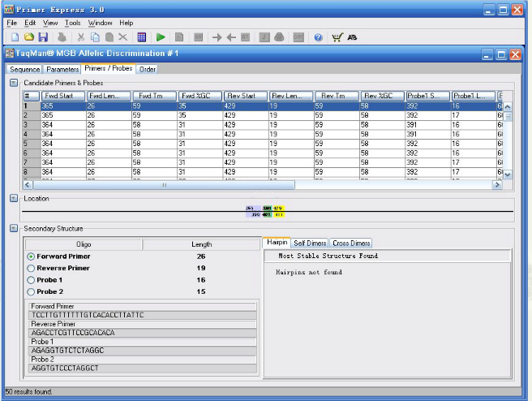
Task: Click the Fwd Tm column header
Action: pyautogui.click(x=153, y=96)
